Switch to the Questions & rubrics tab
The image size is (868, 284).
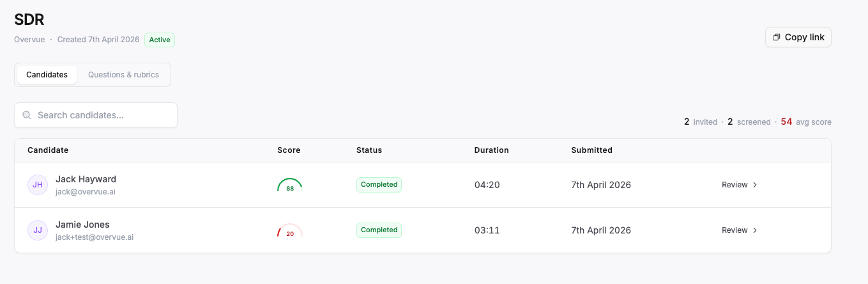[123, 75]
